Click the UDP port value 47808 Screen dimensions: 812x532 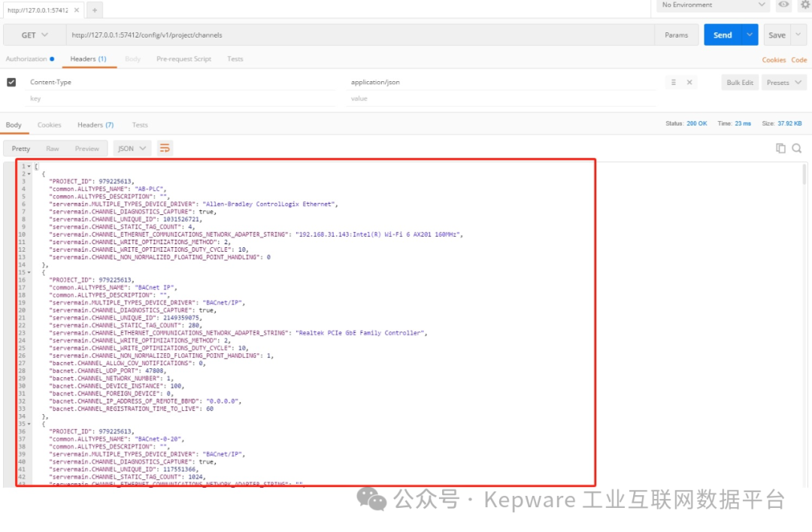coord(154,371)
